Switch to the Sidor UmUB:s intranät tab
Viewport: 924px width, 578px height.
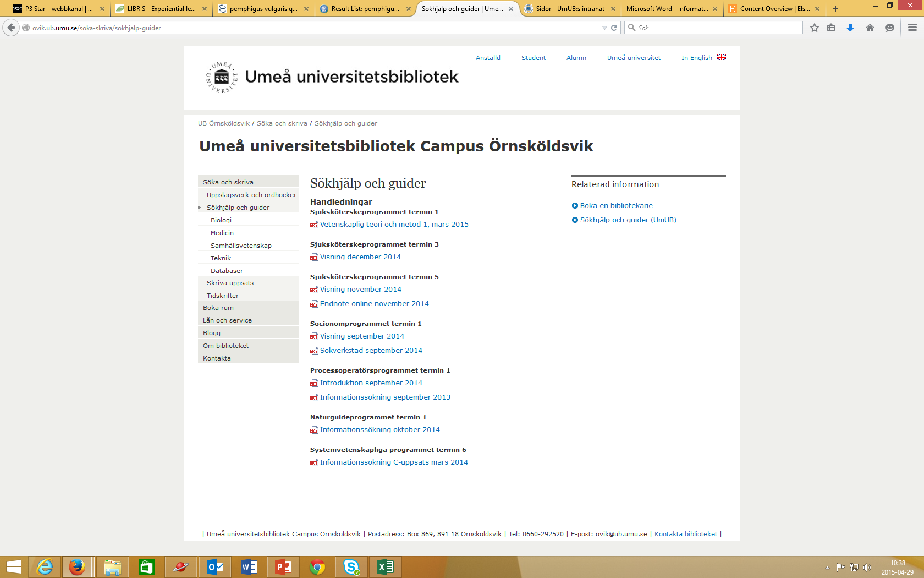point(570,9)
